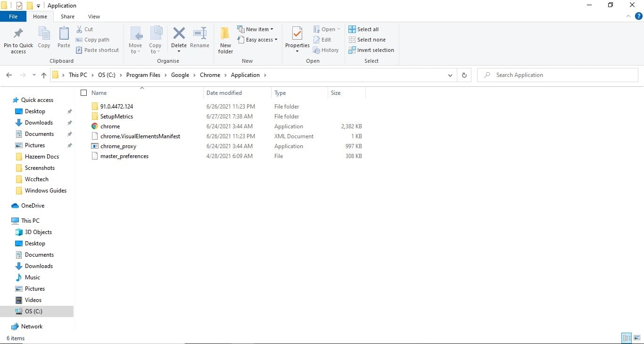The height and width of the screenshot is (344, 644).
Task: Click the Copy ribbon button
Action: (44, 38)
